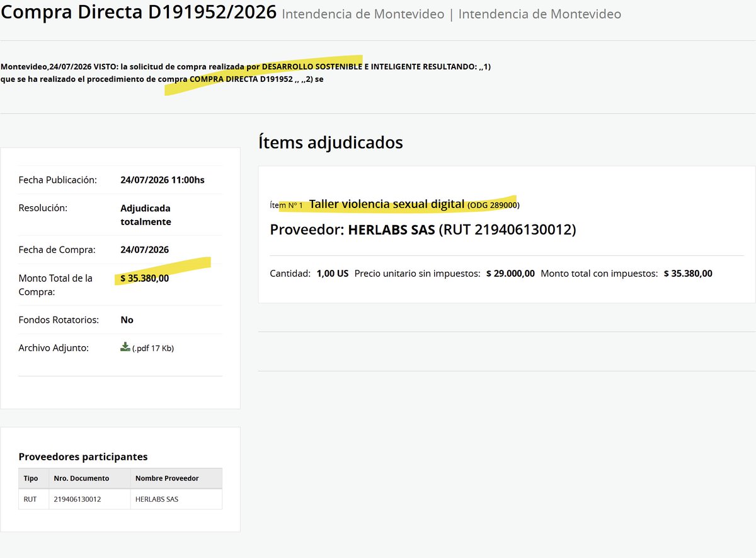The width and height of the screenshot is (756, 558).
Task: Select 'Monto Total de la Compra' amount $ 35.380,00
Action: (144, 278)
